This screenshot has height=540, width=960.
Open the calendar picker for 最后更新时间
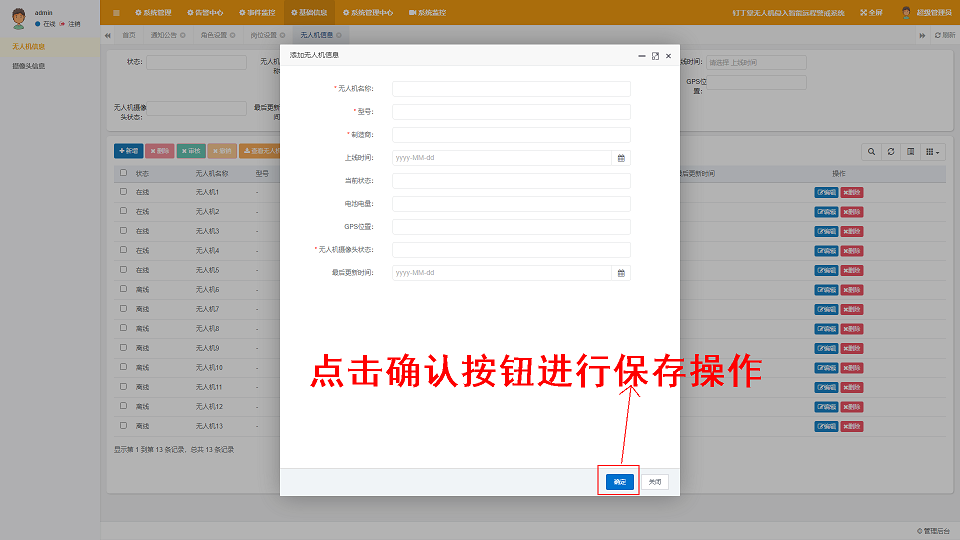(621, 273)
